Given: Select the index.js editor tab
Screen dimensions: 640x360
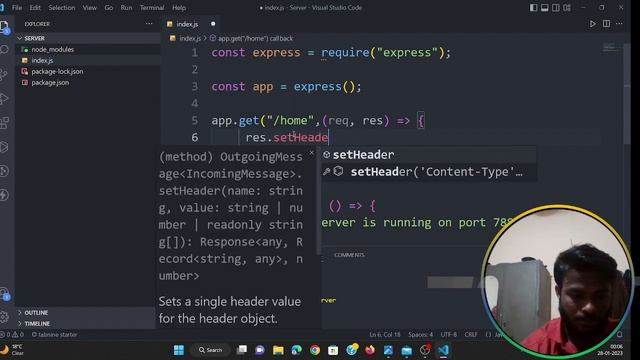Looking at the screenshot, I should 190,24.
